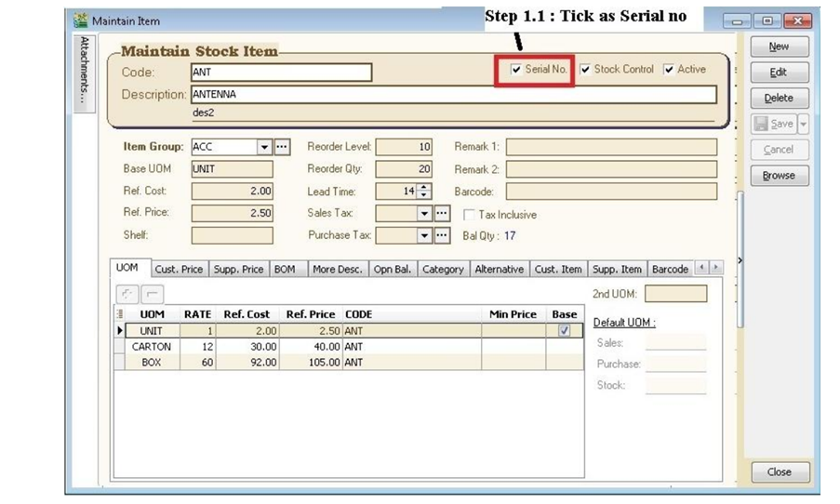The image size is (840, 504).
Task: Click the grid options icon in the table header corner
Action: coord(119,314)
